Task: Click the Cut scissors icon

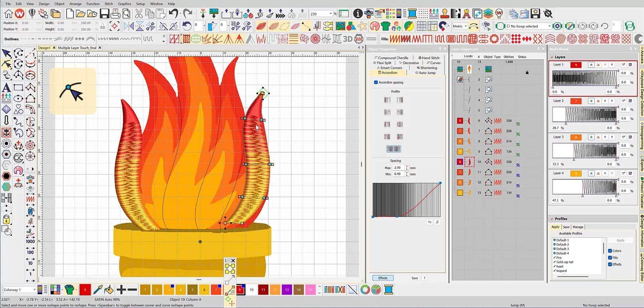Action: 139,14
